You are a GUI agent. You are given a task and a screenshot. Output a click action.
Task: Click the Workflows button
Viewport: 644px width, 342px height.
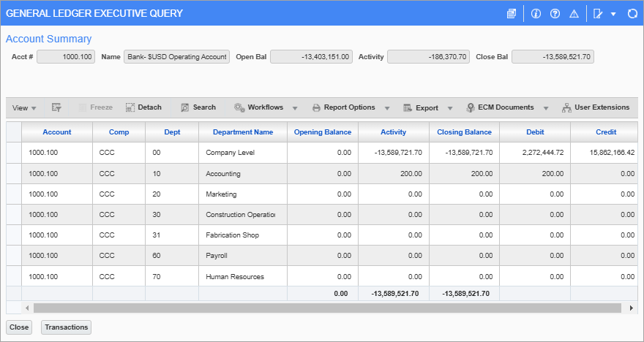coord(259,107)
